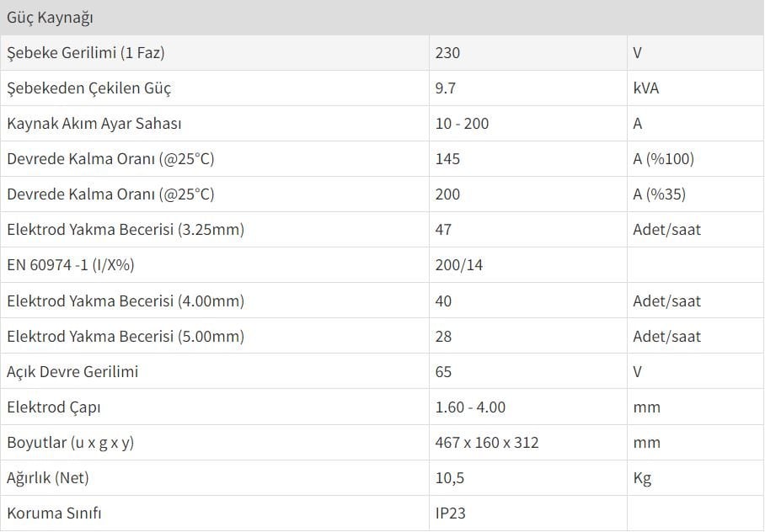Image resolution: width=765 pixels, height=532 pixels.
Task: Click the 28 value in 5.00mm row
Action: [x=443, y=337]
